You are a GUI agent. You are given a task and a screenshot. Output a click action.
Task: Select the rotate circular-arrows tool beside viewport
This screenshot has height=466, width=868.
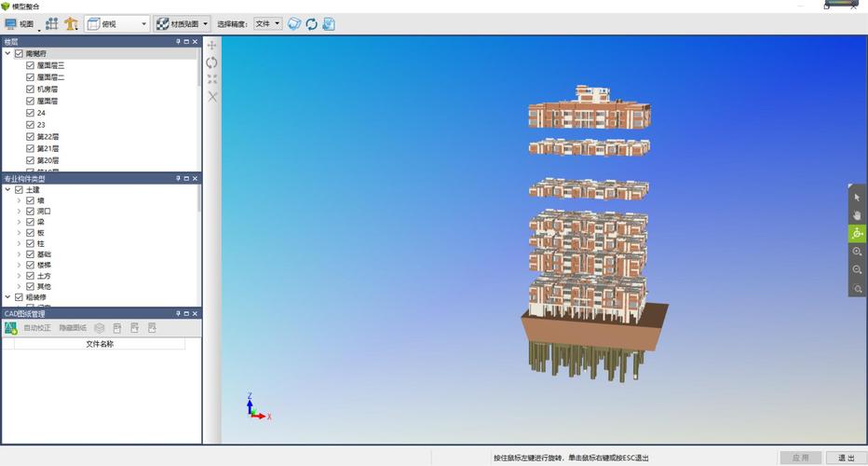click(212, 62)
